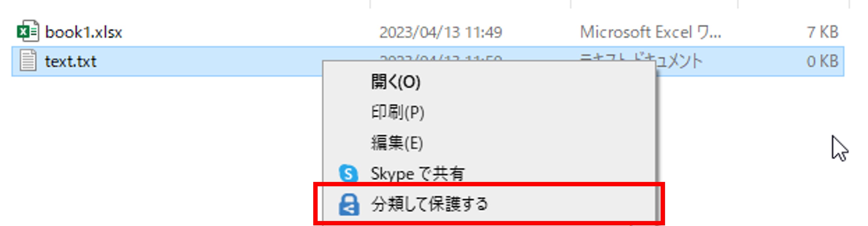Choose 開く(O) from the context menu
The image size is (868, 226).
click(396, 82)
